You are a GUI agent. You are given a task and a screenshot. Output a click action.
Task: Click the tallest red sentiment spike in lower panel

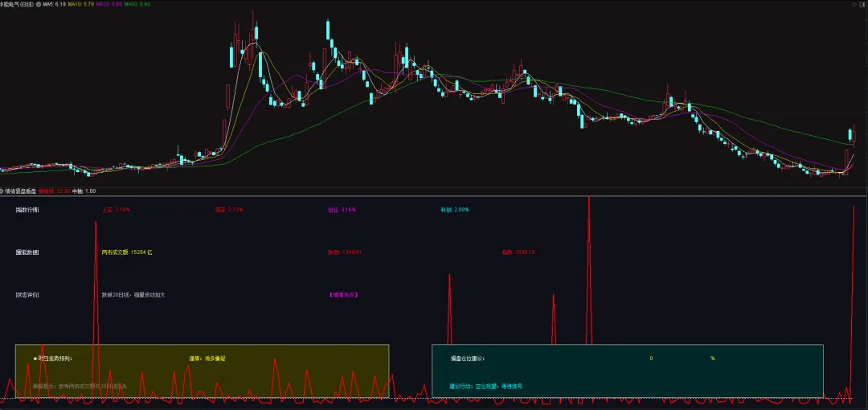point(589,272)
